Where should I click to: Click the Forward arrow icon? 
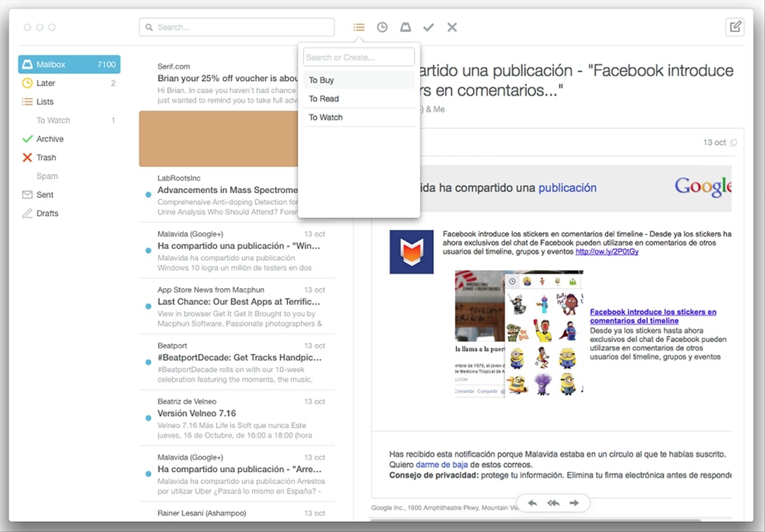(574, 503)
